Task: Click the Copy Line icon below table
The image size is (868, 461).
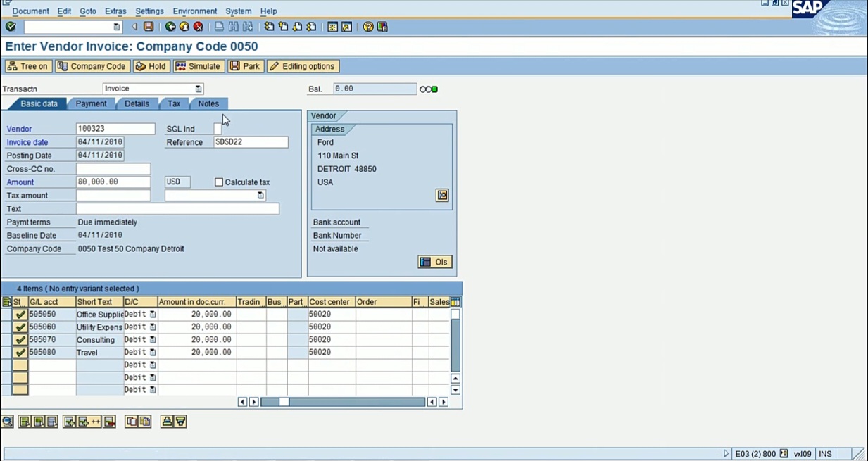Action: coord(132,422)
